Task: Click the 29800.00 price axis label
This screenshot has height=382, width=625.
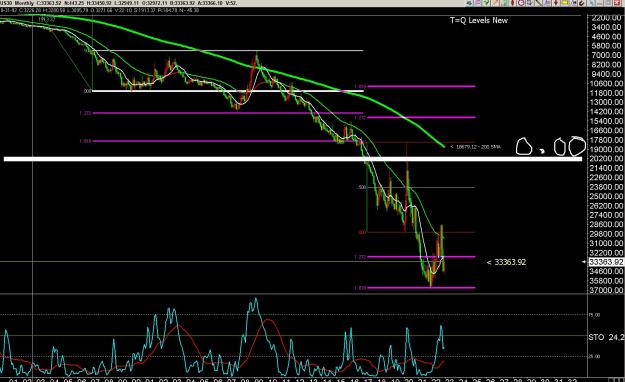Action: coord(605,234)
